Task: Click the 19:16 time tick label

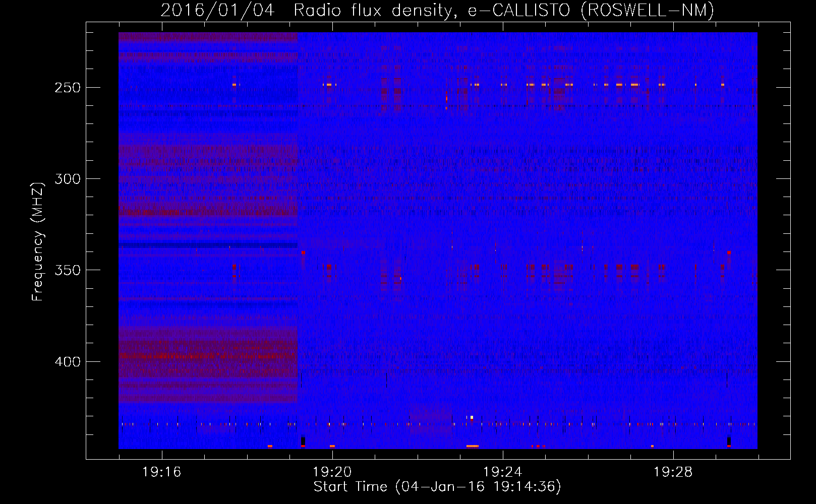Action: (x=161, y=472)
